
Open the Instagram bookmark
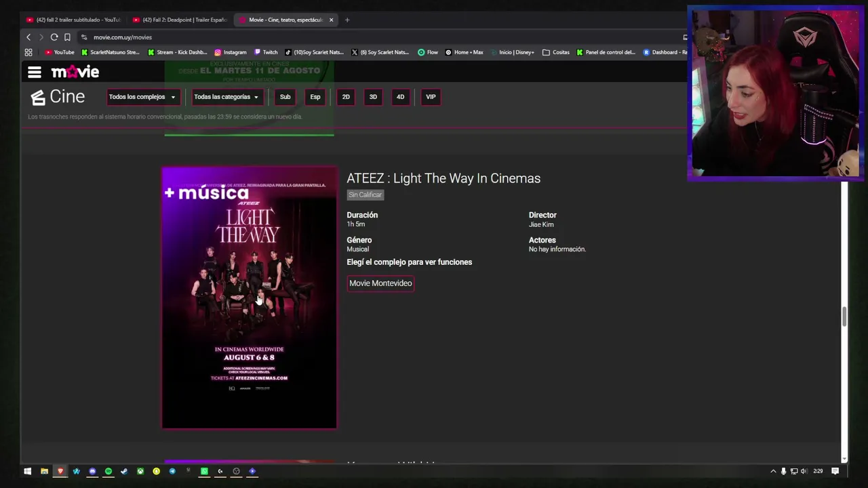point(231,52)
